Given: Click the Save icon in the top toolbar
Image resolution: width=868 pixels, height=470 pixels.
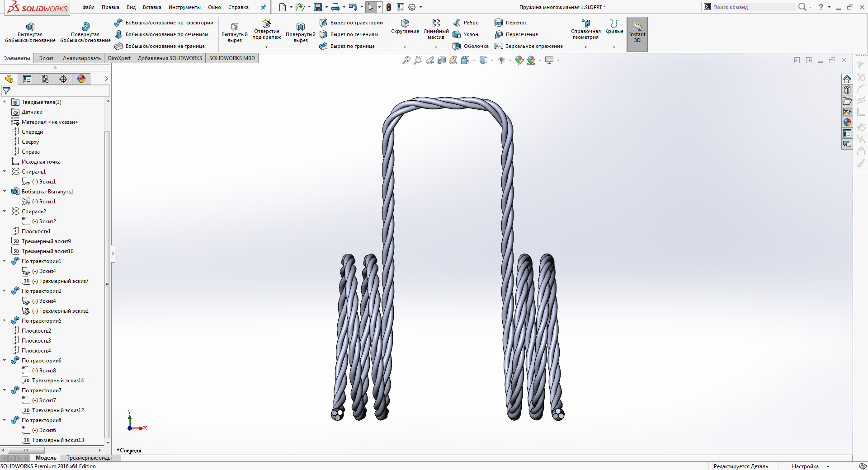Looking at the screenshot, I should (318, 7).
